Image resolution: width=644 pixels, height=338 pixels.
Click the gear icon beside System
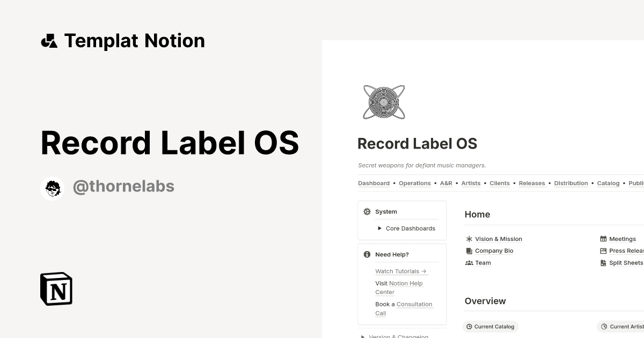[367, 211]
